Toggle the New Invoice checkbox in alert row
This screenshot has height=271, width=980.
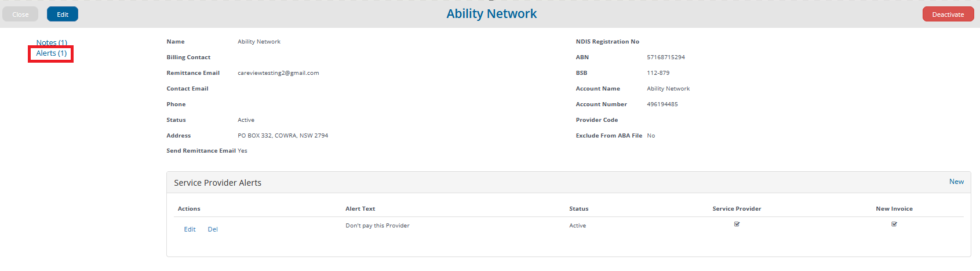894,224
